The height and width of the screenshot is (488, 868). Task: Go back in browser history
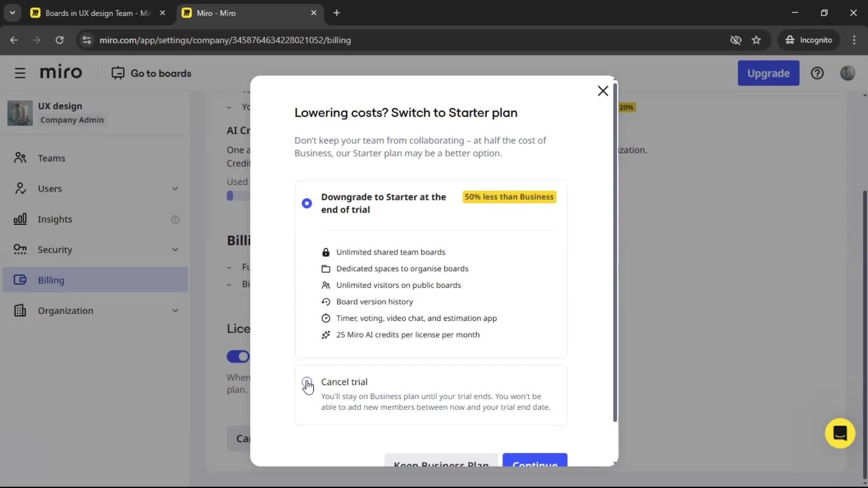(x=14, y=40)
